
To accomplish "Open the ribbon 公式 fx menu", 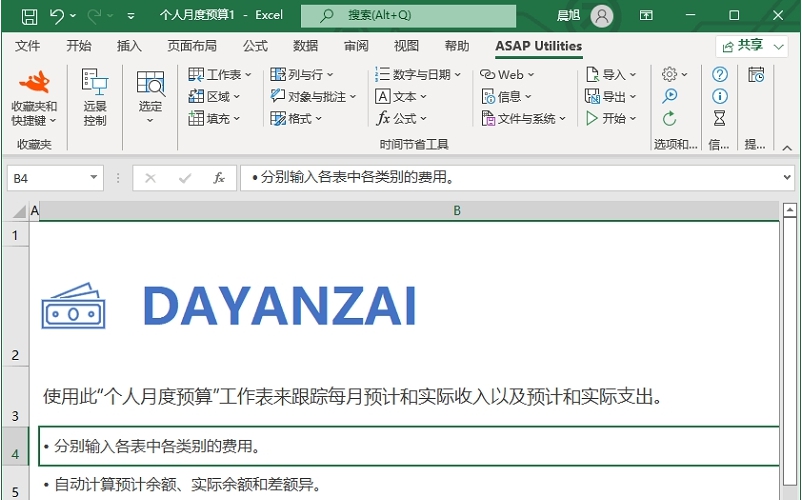I will (x=401, y=118).
